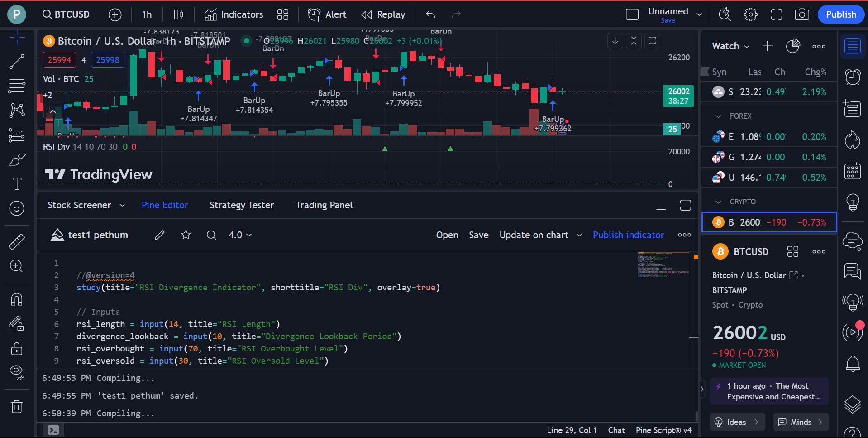The height and width of the screenshot is (438, 868).
Task: Add symbol to watchlist
Action: click(x=767, y=46)
